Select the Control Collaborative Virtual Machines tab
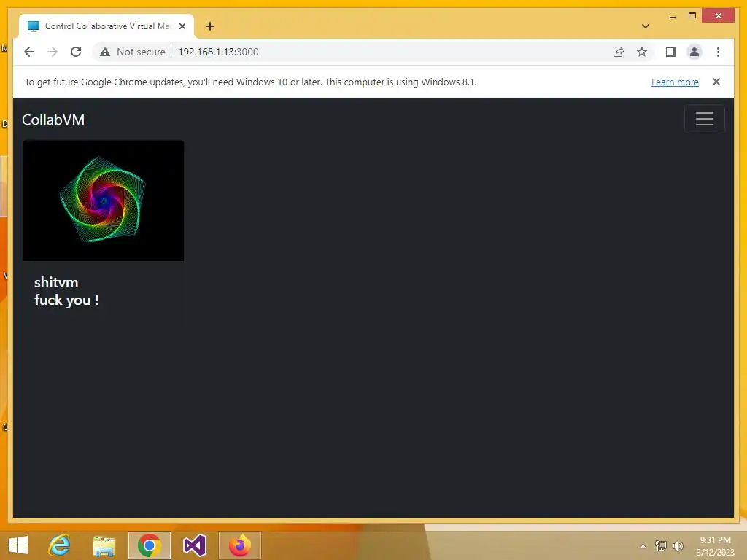 click(x=107, y=26)
